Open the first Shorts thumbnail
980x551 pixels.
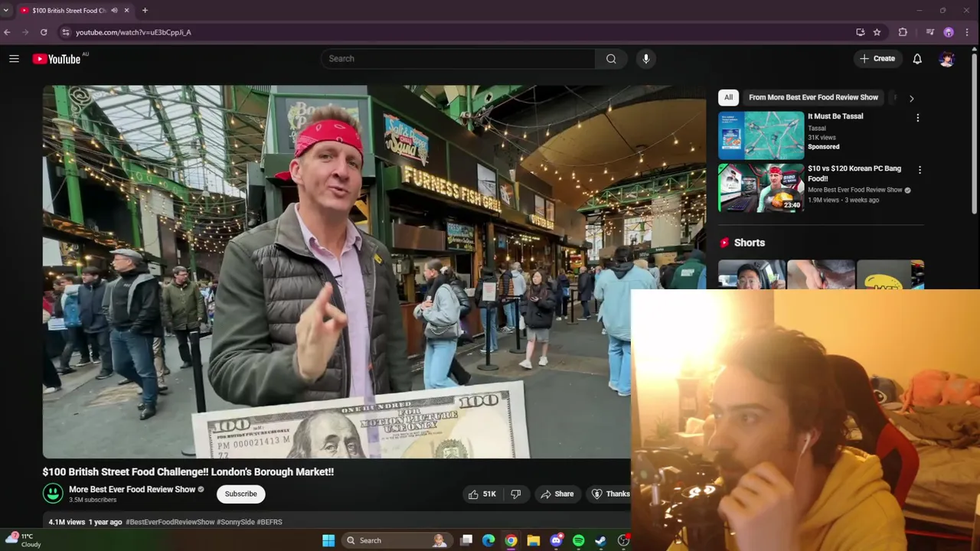click(x=752, y=275)
